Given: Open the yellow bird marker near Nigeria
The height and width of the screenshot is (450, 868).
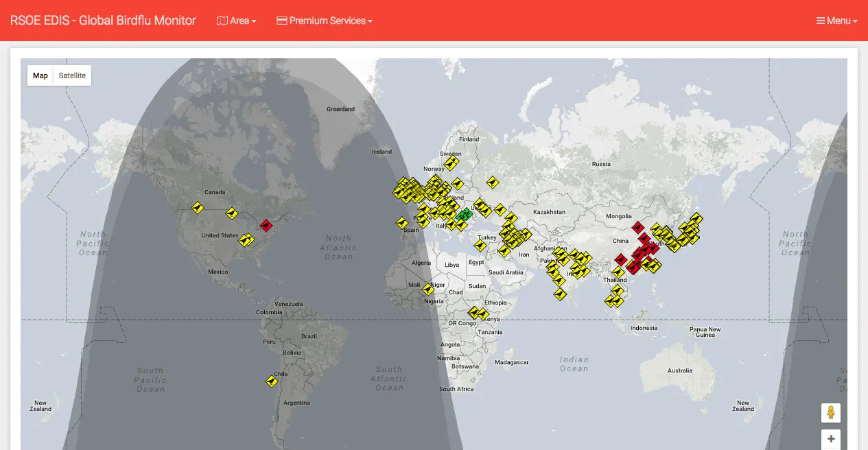Looking at the screenshot, I should 428,289.
